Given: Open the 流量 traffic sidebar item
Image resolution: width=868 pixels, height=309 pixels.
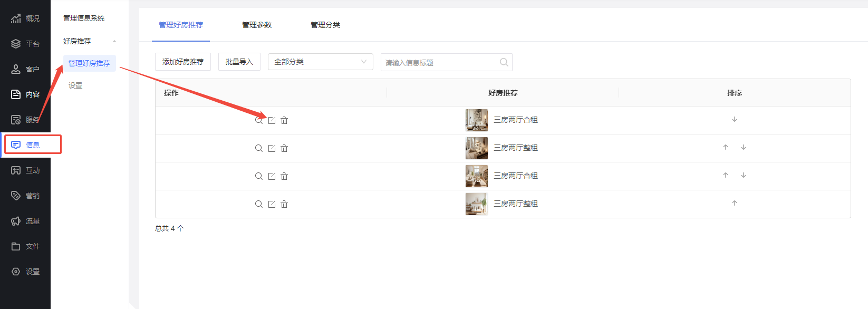Looking at the screenshot, I should tap(25, 221).
